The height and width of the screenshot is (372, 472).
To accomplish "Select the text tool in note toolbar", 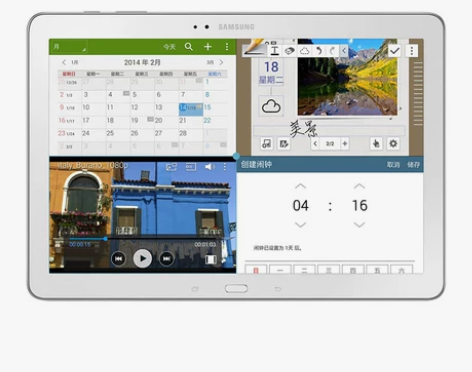I will tap(274, 51).
